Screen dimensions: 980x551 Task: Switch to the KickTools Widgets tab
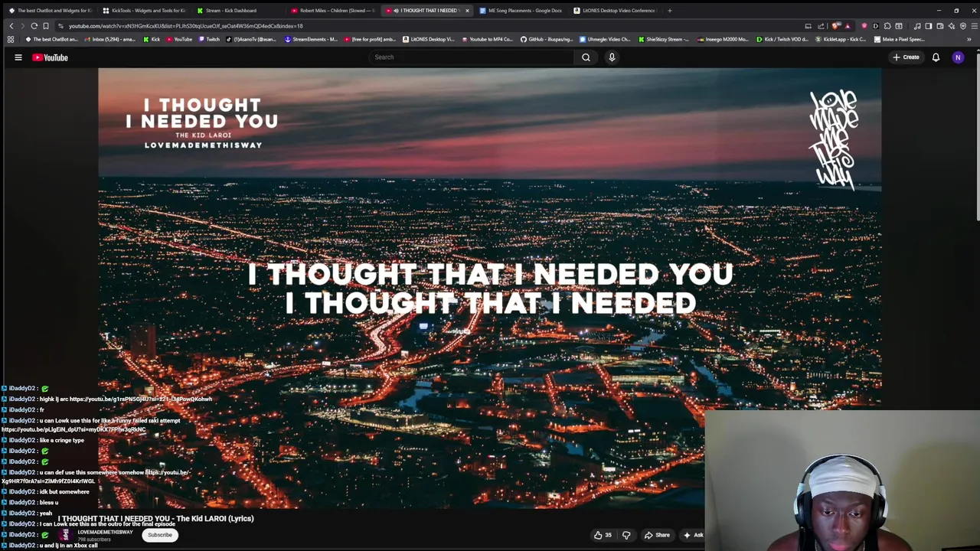(143, 11)
